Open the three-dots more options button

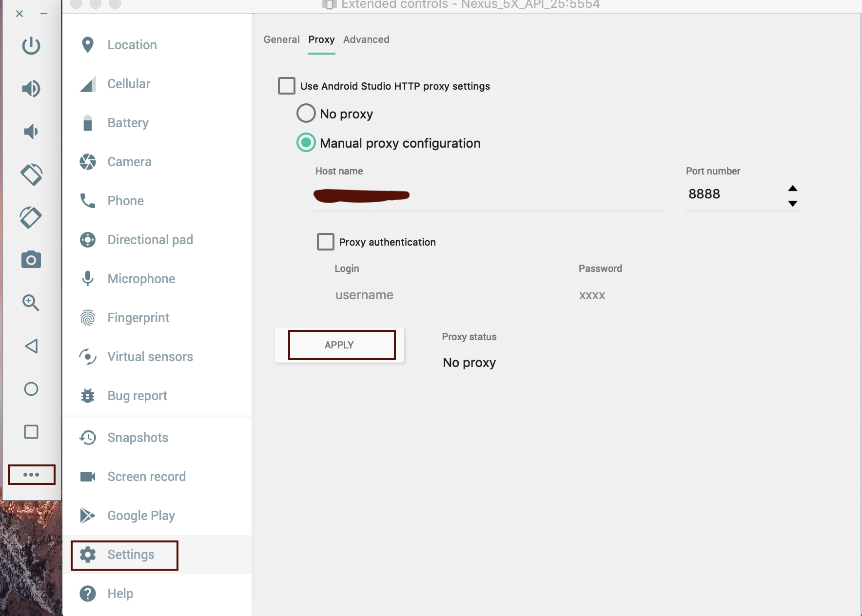pyautogui.click(x=31, y=475)
